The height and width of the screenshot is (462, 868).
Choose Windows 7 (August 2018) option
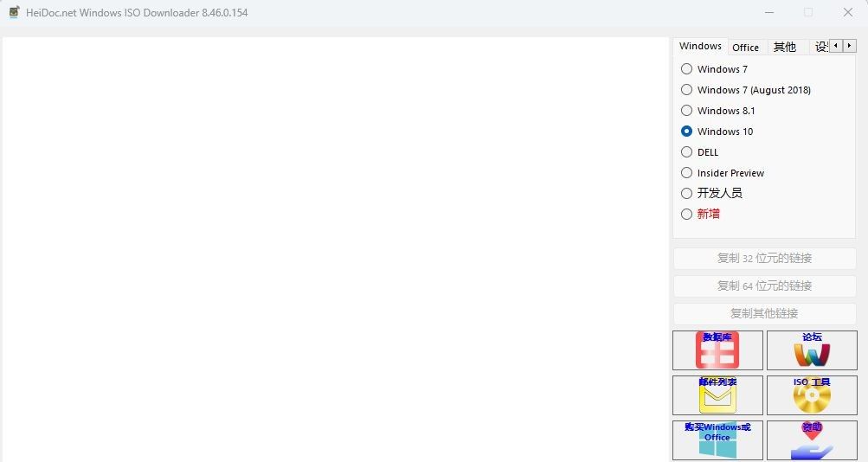coord(686,90)
